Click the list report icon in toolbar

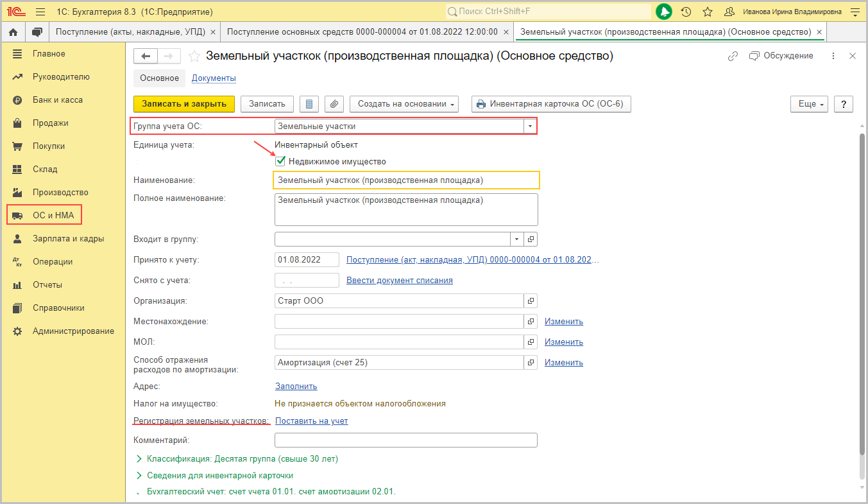tap(310, 104)
